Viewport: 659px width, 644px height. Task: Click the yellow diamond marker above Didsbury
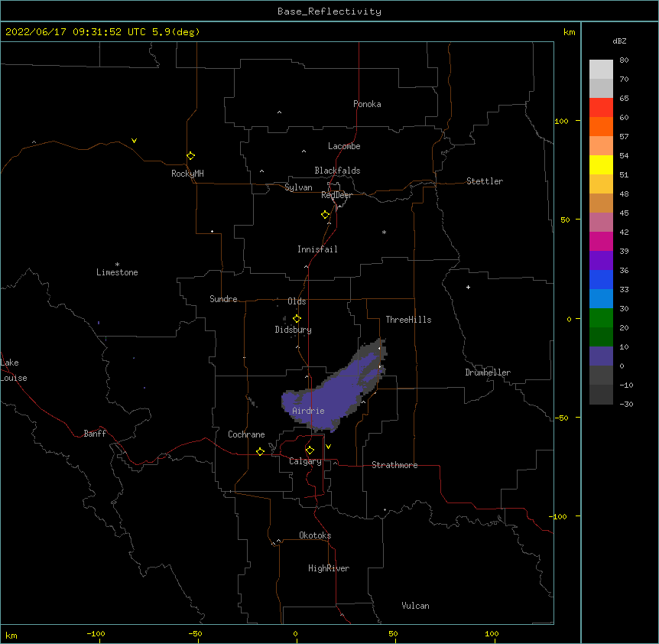click(x=297, y=318)
